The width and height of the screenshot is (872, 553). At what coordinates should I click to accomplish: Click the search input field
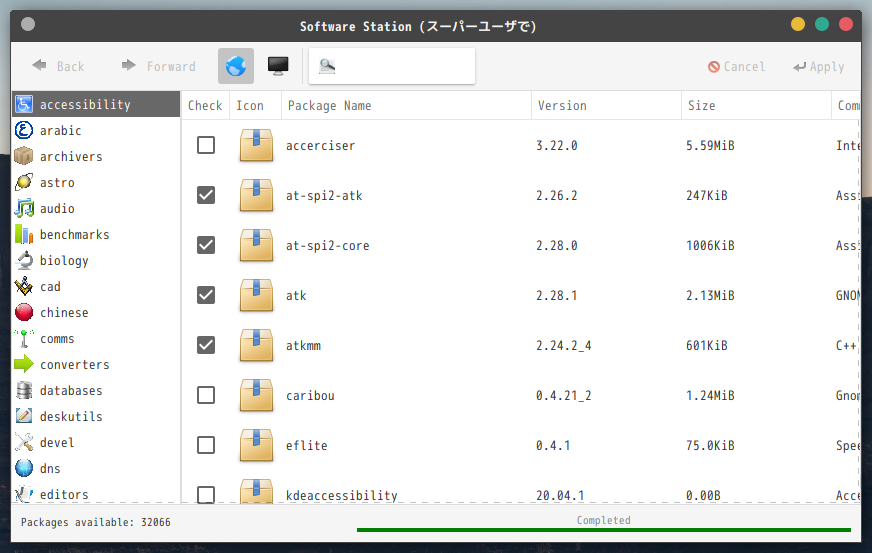[x=392, y=66]
